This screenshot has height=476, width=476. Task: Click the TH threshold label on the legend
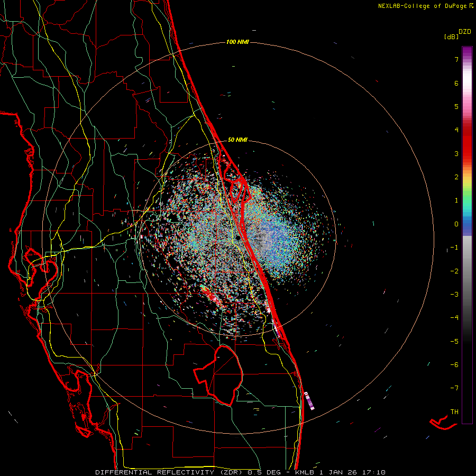(454, 412)
